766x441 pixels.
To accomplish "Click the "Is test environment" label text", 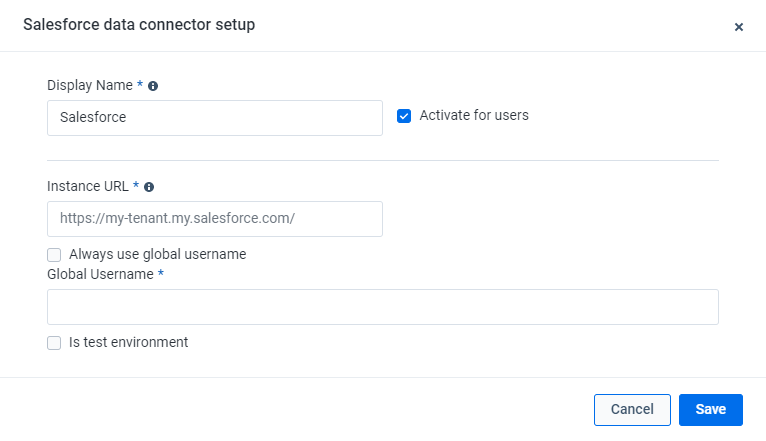I will pyautogui.click(x=128, y=342).
